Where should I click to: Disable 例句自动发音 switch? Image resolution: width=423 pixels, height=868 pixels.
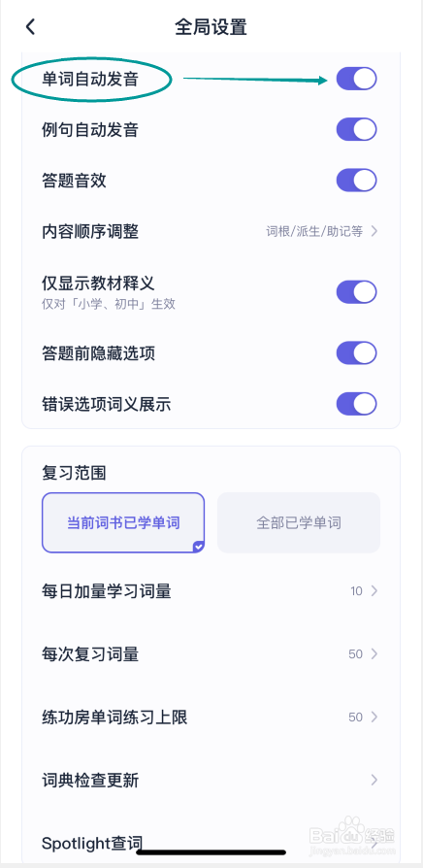click(357, 129)
